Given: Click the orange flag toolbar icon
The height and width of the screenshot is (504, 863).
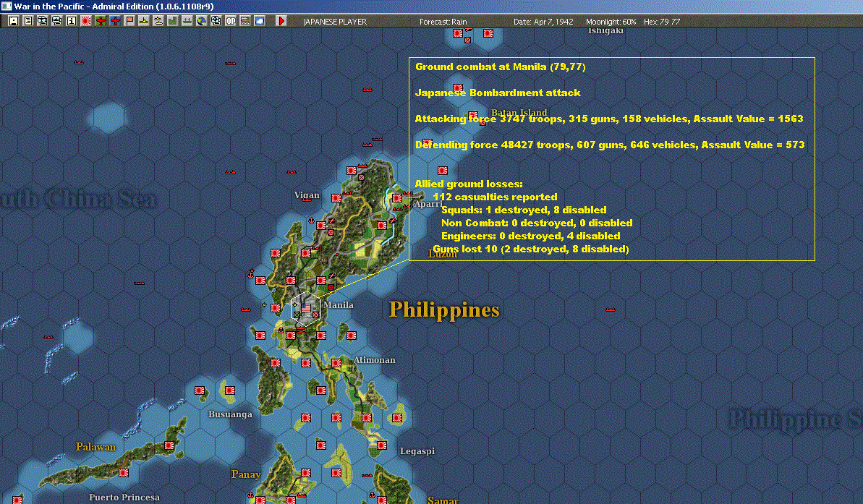Looking at the screenshot, I should click(129, 21).
